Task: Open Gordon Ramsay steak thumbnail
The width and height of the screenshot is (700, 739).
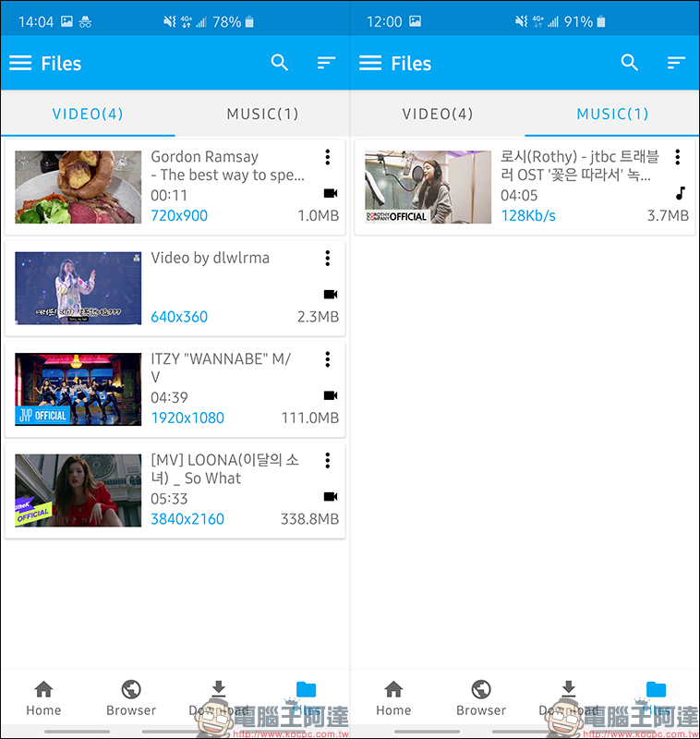Action: click(x=78, y=188)
